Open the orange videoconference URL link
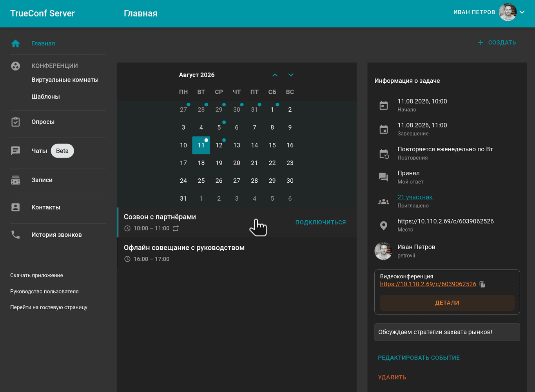 428,284
